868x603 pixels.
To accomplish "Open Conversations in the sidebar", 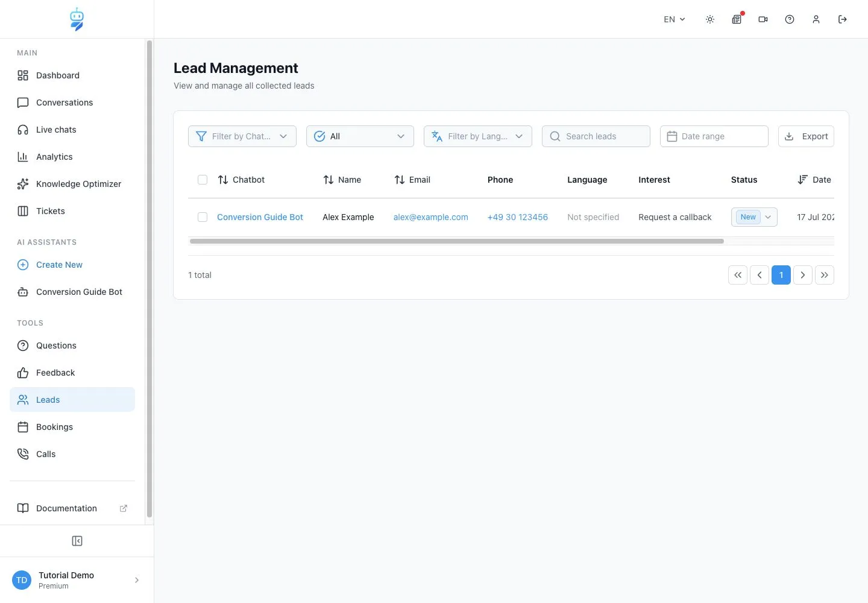I will [x=72, y=103].
